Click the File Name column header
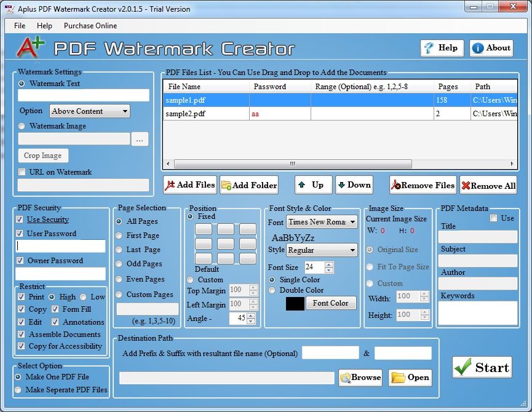The image size is (532, 412). [x=206, y=87]
